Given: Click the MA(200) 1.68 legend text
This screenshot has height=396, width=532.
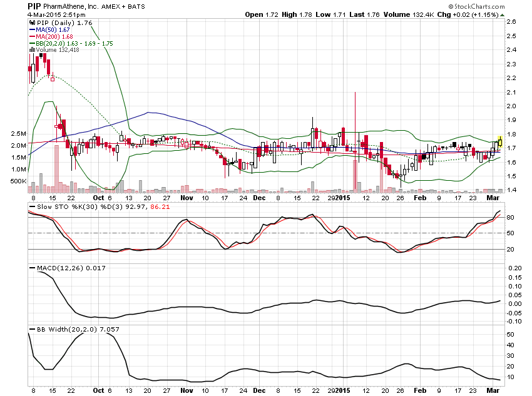Looking at the screenshot, I should coord(54,37).
